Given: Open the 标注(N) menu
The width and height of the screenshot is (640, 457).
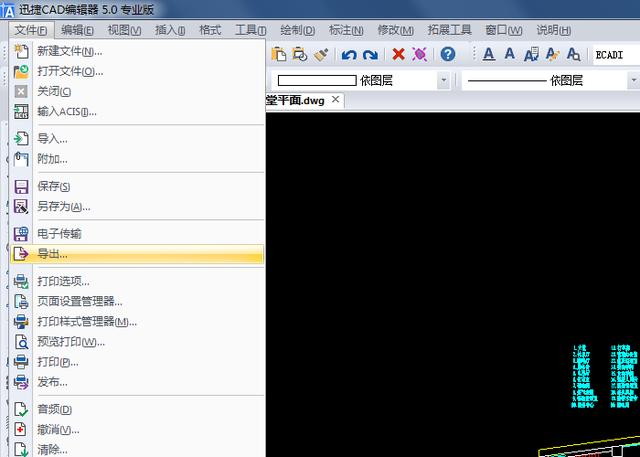Looking at the screenshot, I should pos(346,30).
